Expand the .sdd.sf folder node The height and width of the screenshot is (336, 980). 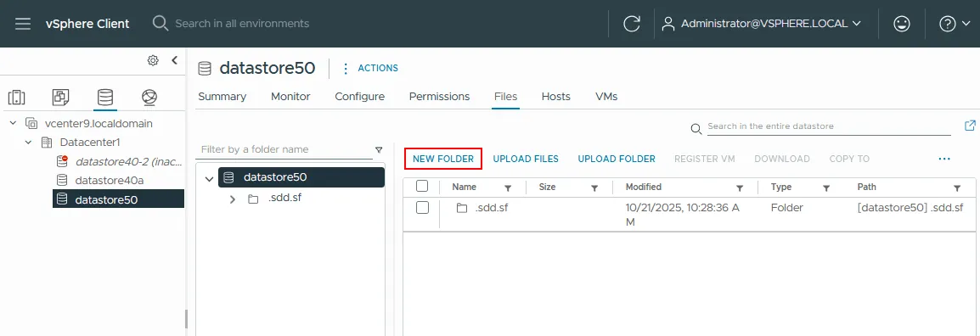coord(233,199)
